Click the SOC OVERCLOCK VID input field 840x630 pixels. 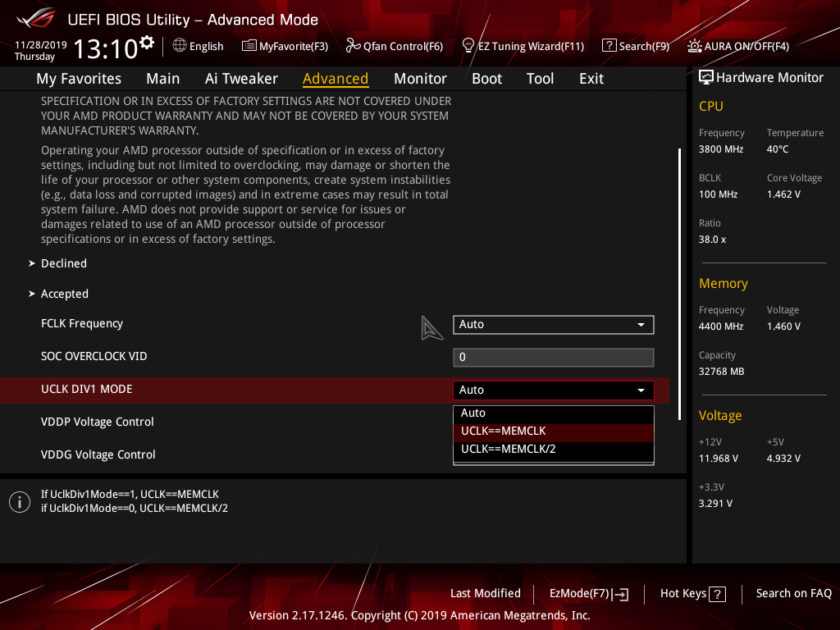coord(554,358)
